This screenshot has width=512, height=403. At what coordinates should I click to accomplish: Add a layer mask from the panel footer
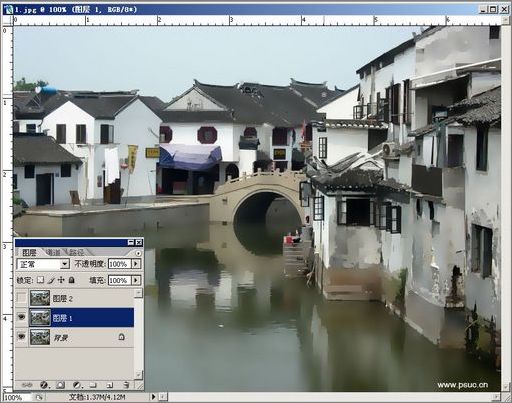tap(60, 385)
